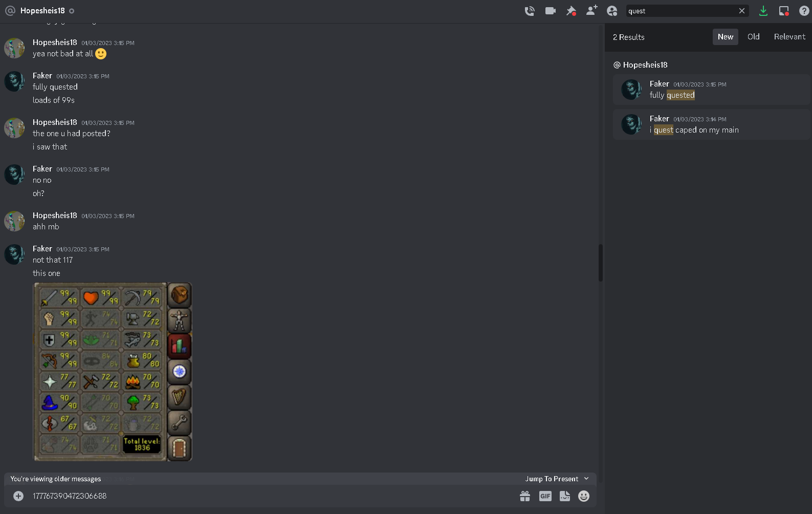Click the smiley emoji in message
The image size is (812, 514).
101,54
